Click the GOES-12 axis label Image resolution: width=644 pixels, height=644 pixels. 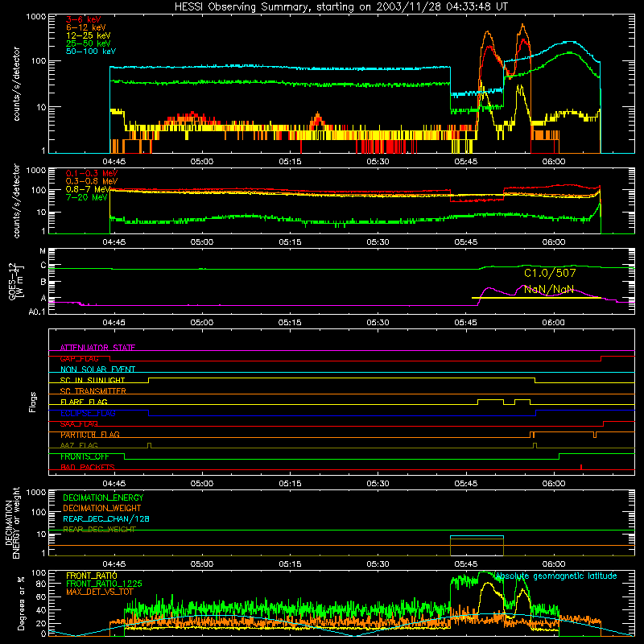(x=15, y=281)
